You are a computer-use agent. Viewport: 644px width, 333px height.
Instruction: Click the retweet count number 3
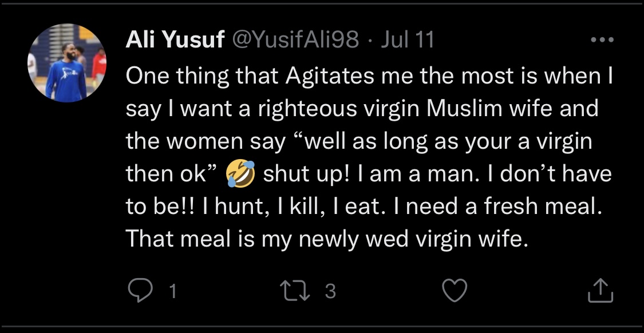(330, 292)
